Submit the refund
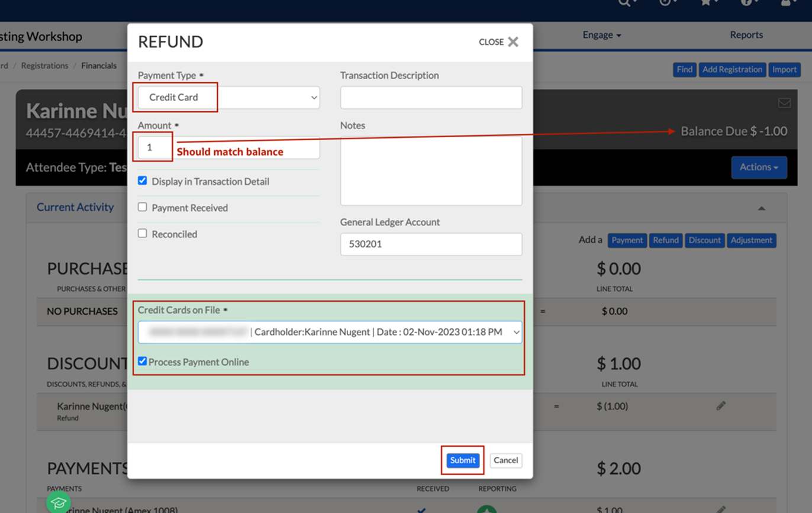 click(x=463, y=460)
